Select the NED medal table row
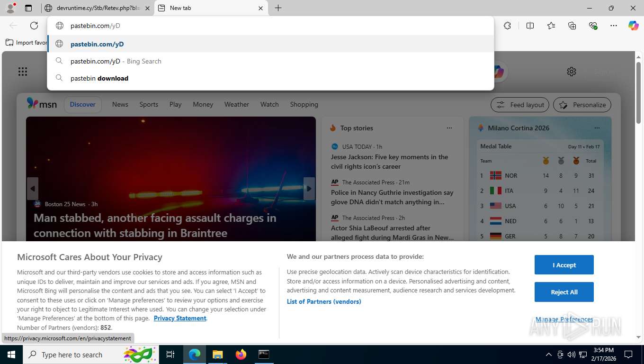644x364 pixels. click(540, 221)
